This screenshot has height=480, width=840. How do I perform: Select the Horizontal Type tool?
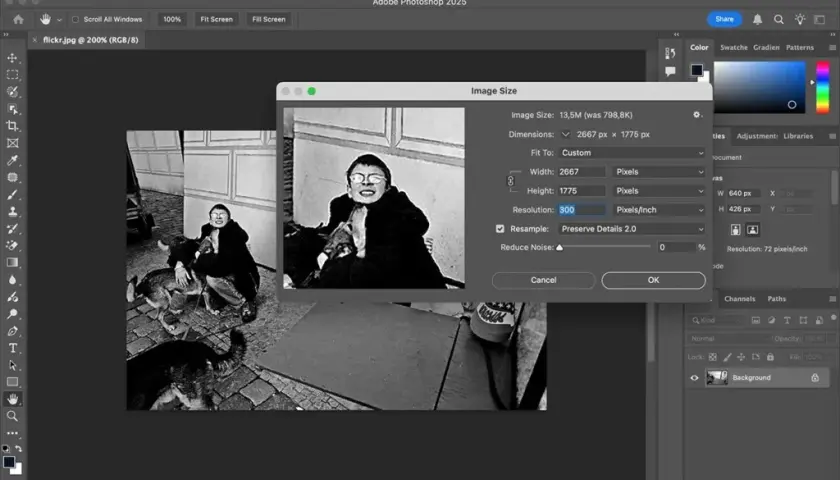(12, 348)
